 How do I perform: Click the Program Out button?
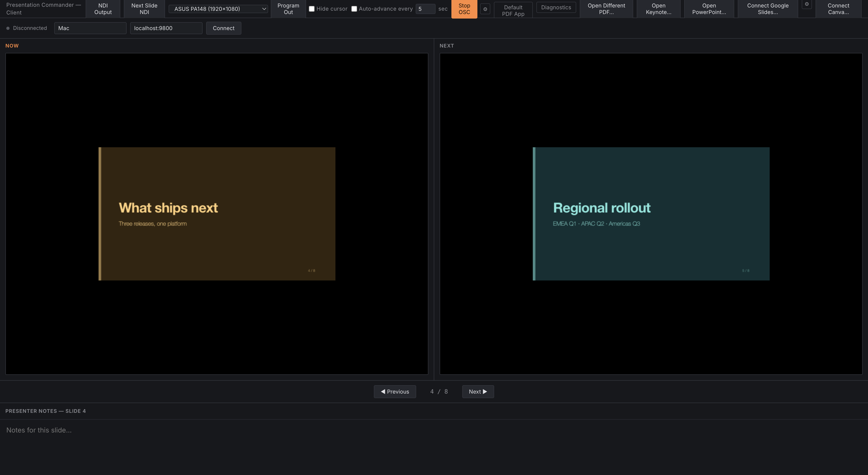point(288,9)
